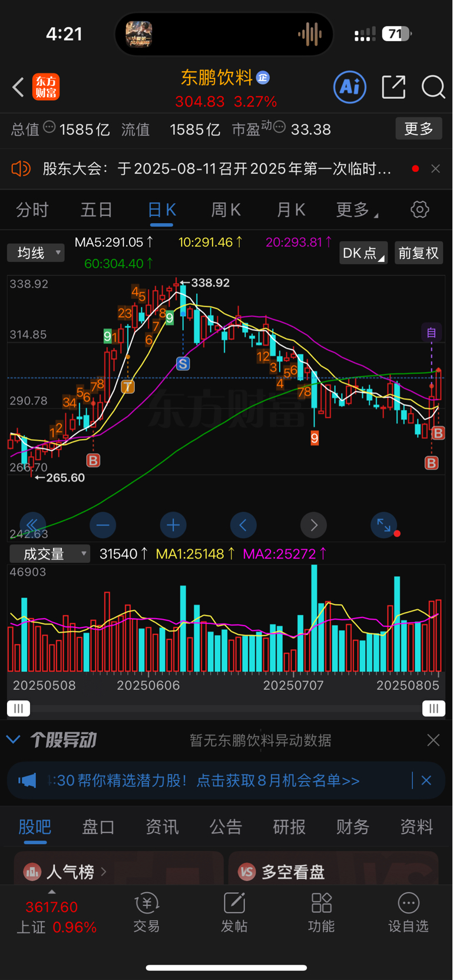Open the 多空看盘 card
453x980 pixels.
(333, 868)
